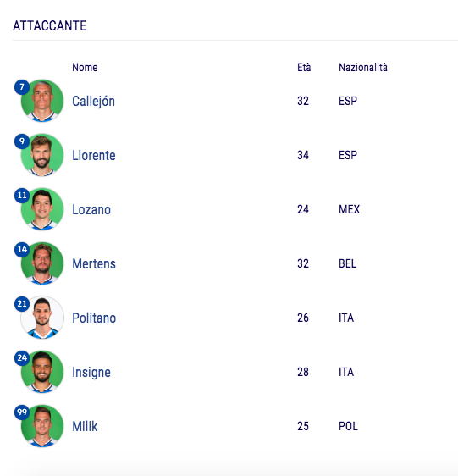Open Mertens' profile picture
Viewport: 458px width, 476px height.
(x=42, y=263)
